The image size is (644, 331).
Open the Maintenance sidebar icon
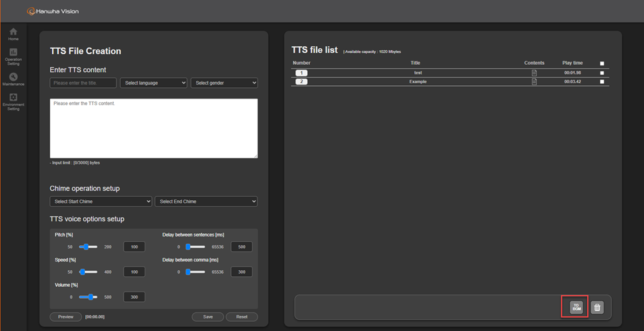[x=13, y=79]
